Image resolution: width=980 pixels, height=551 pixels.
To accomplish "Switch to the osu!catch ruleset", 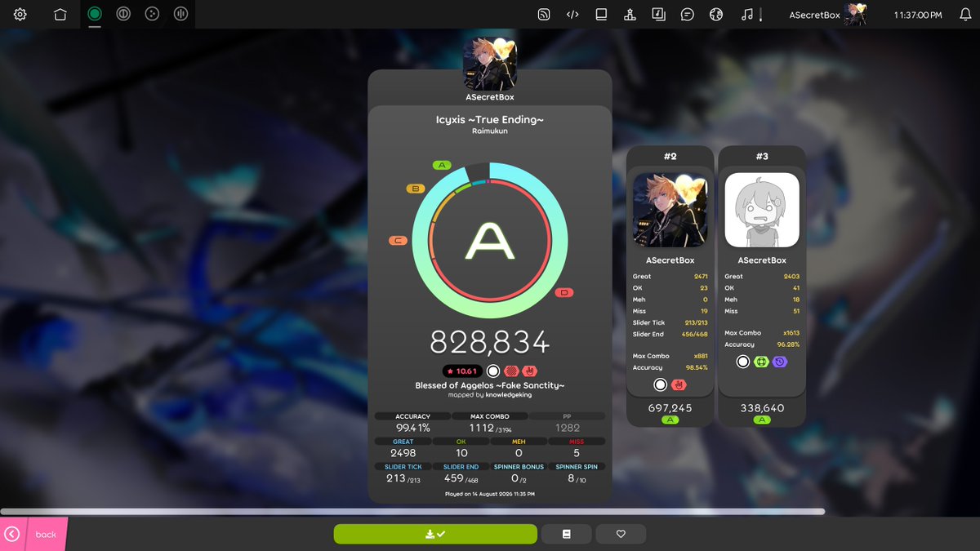I will (x=152, y=14).
